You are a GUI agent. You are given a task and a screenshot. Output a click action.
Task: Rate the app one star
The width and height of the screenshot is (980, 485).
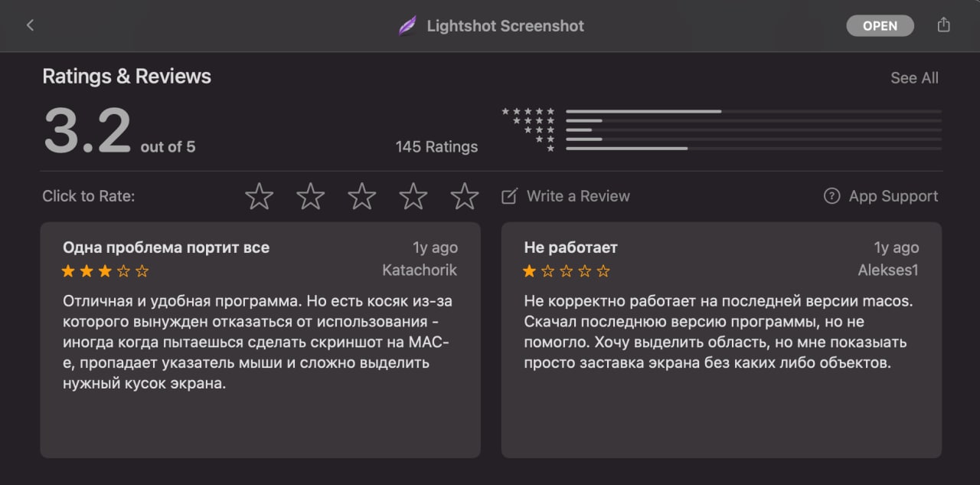[x=260, y=196]
